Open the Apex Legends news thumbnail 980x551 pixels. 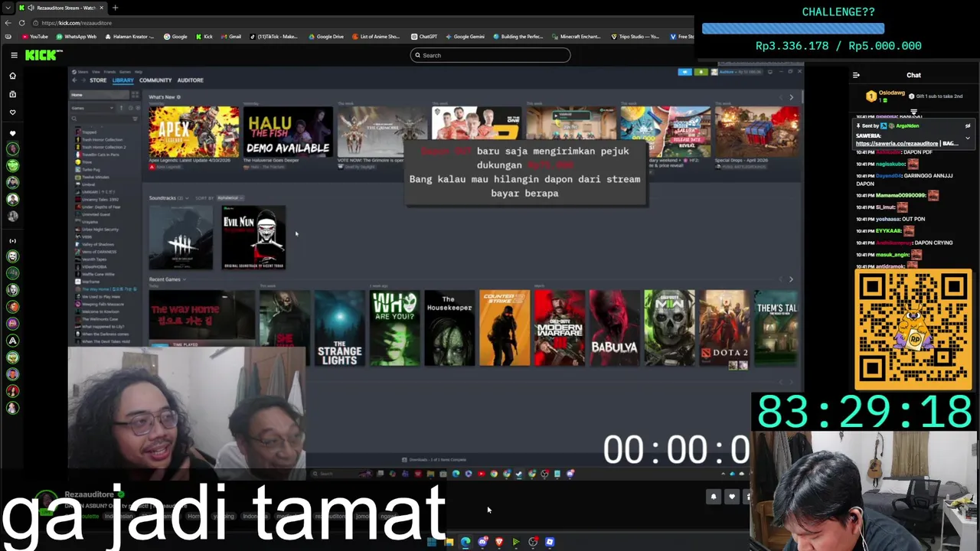(194, 132)
